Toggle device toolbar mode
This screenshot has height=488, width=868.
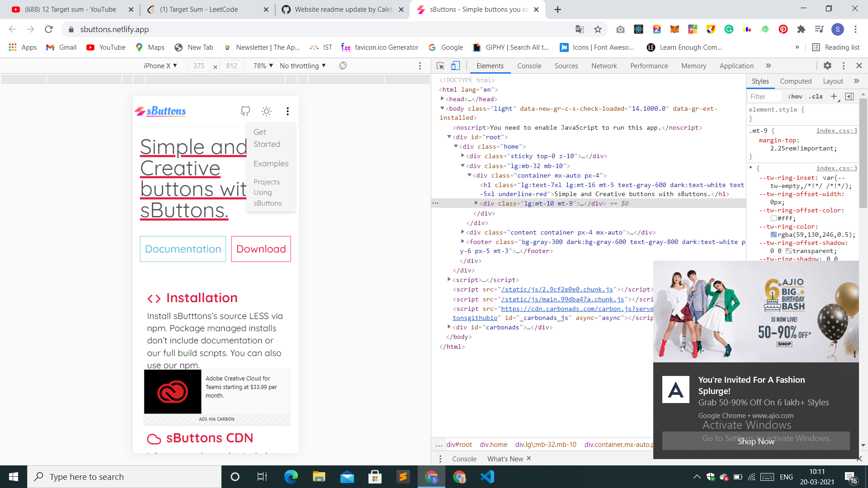455,66
